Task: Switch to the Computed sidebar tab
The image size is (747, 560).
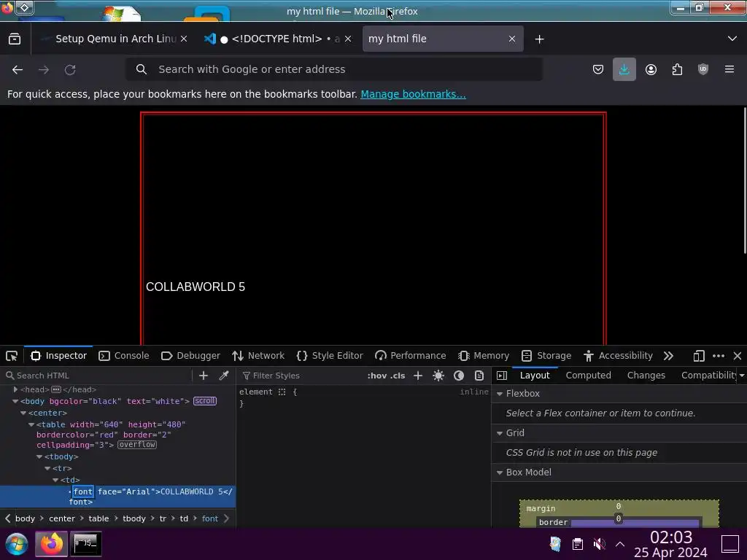Action: [x=589, y=376]
